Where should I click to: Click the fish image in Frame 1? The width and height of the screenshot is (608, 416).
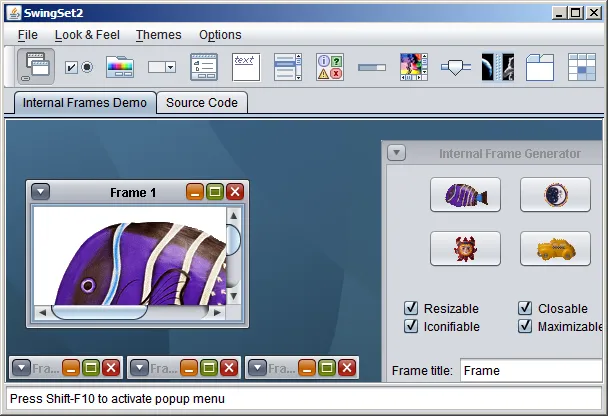click(x=130, y=256)
